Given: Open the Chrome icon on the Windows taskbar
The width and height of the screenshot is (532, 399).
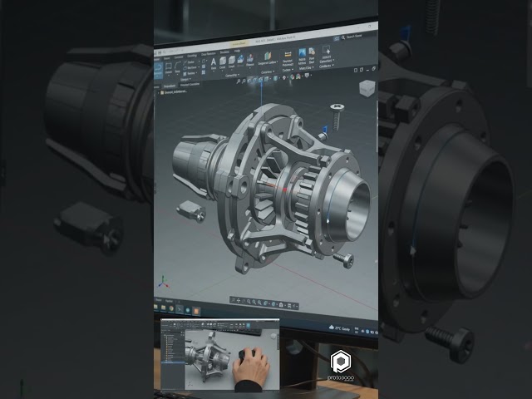Looking at the screenshot, I should (x=171, y=308).
